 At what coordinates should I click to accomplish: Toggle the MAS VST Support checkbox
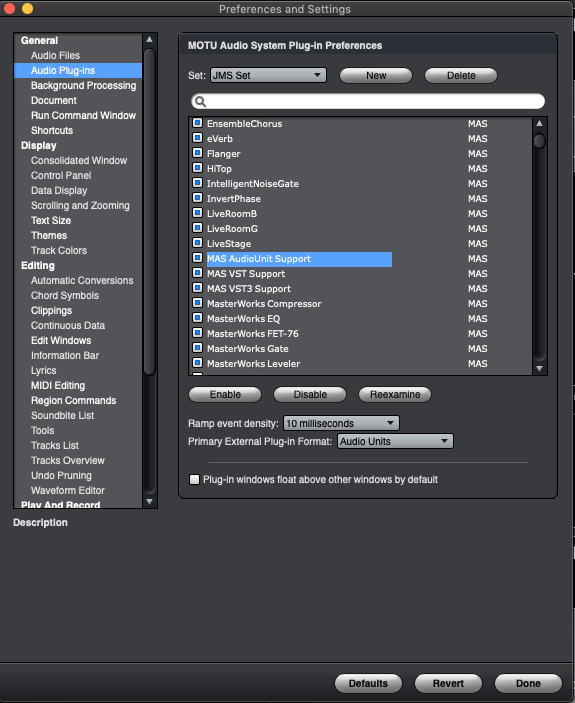tap(197, 273)
